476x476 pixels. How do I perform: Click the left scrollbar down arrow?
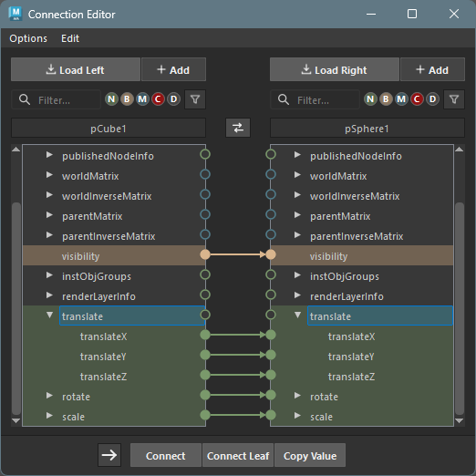[x=16, y=421]
